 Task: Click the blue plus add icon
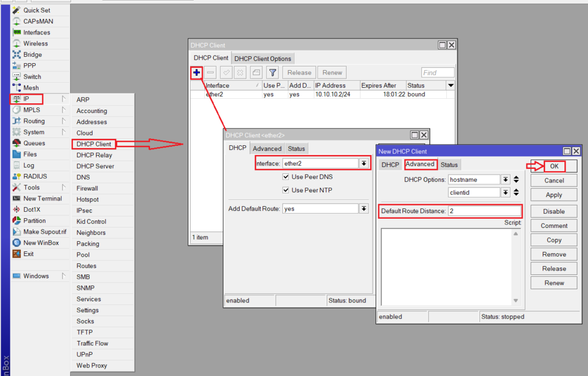pos(196,73)
